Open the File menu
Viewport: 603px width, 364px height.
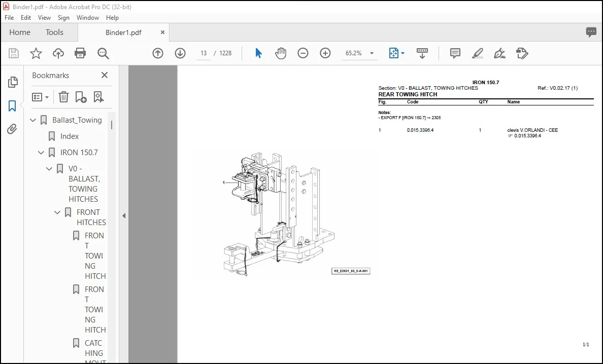point(9,18)
